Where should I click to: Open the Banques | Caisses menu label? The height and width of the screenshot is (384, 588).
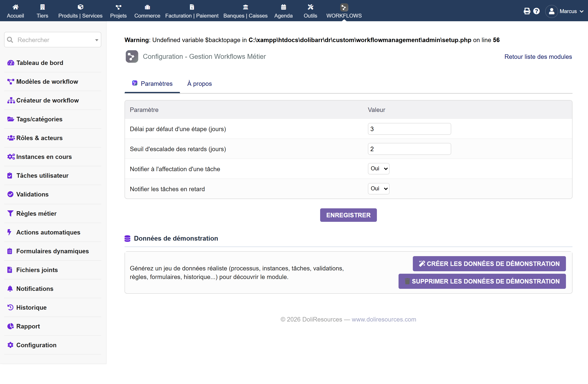(x=245, y=16)
